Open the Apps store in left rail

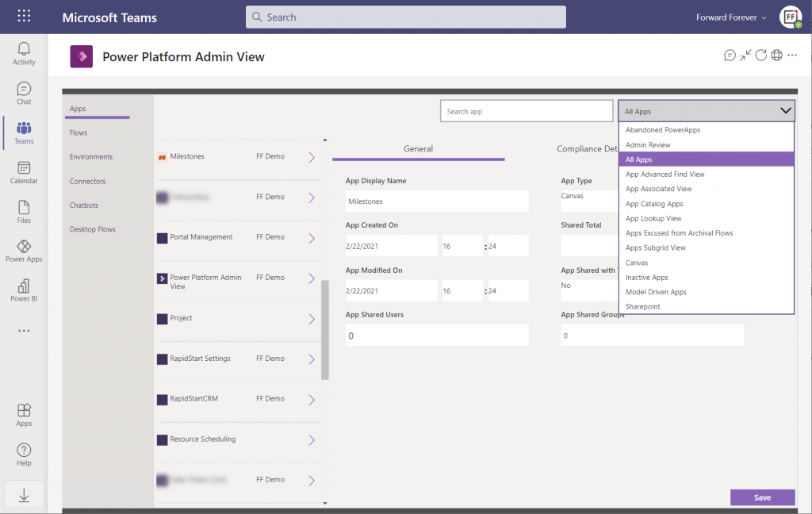pos(24,416)
